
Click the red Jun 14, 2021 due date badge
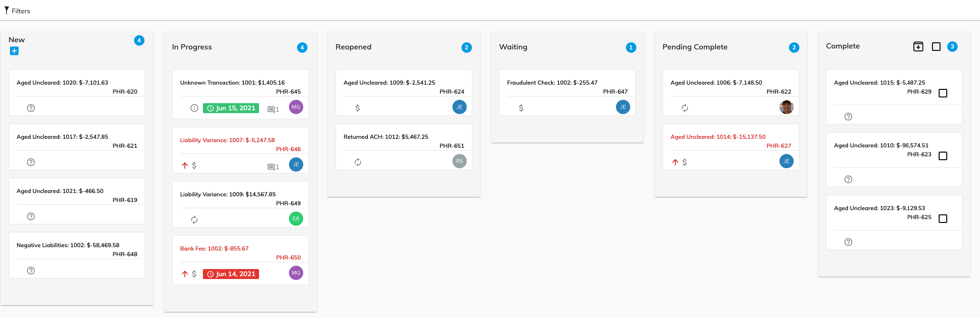[231, 274]
